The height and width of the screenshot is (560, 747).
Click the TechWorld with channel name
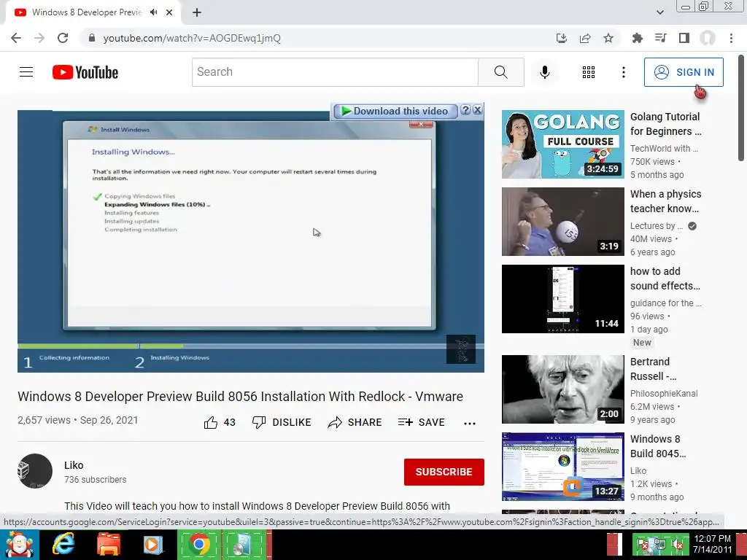[x=664, y=149]
